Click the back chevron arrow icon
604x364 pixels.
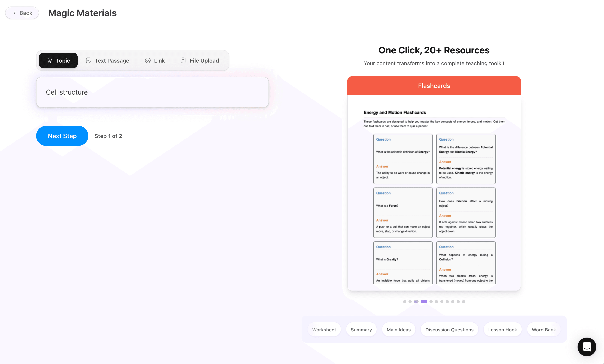click(x=14, y=13)
